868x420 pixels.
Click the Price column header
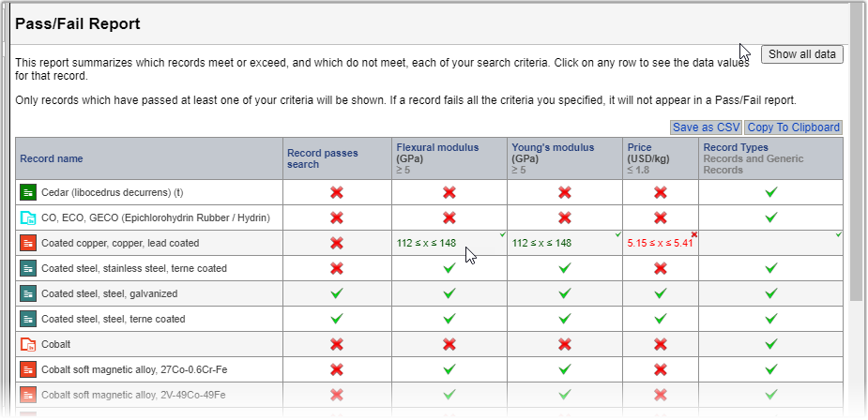pos(640,147)
